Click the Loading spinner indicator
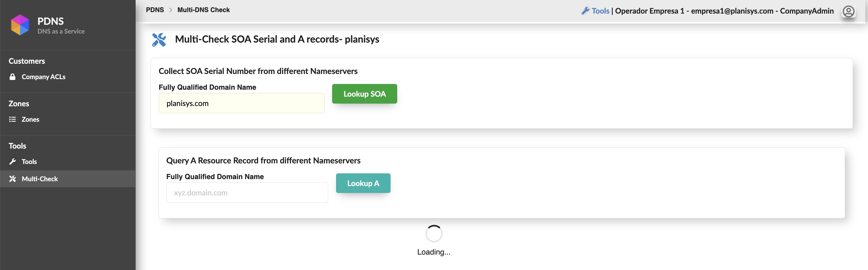Screen dimensions: 868x270 (434, 233)
